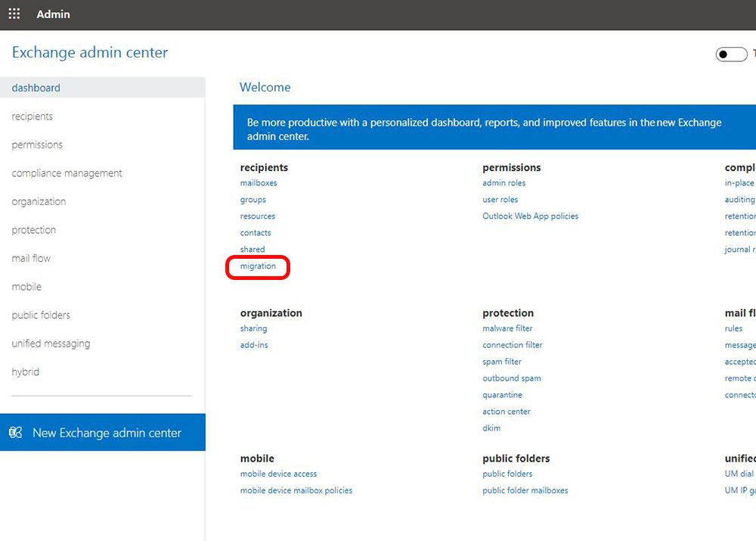Open the user roles link
Image resolution: width=756 pixels, height=541 pixels.
coord(500,199)
